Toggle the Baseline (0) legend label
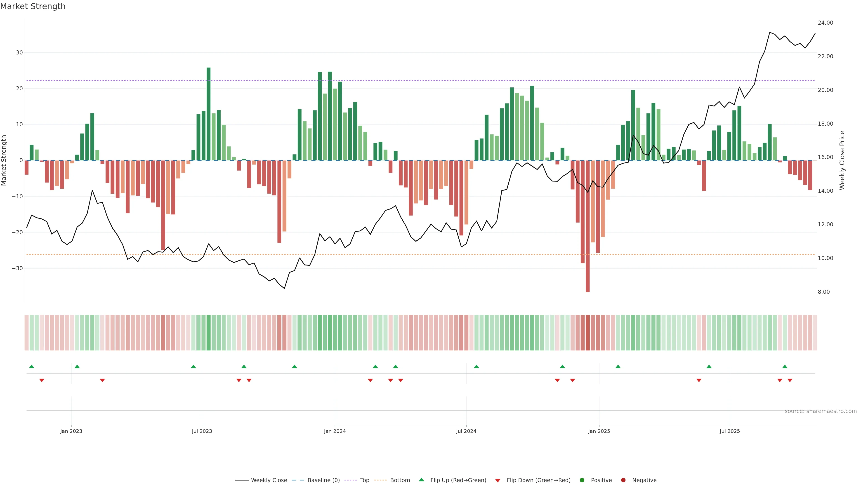The image size is (868, 488). [x=323, y=480]
